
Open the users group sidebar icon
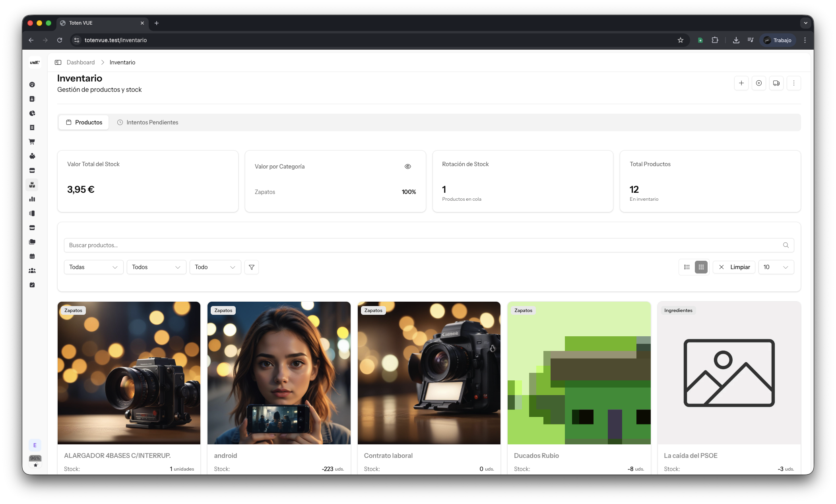(x=32, y=271)
